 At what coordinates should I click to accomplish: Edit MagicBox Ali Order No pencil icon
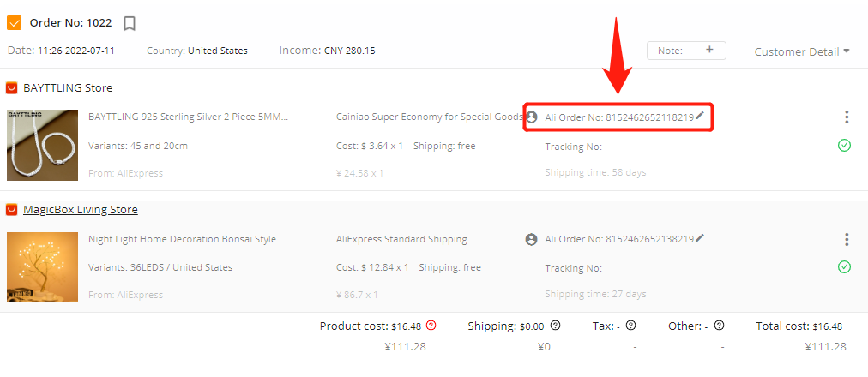click(700, 237)
